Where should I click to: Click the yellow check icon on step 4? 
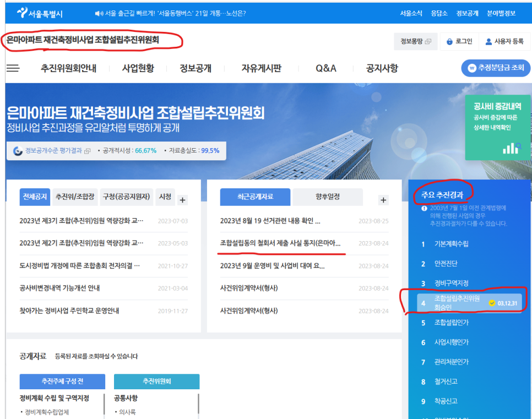492,303
